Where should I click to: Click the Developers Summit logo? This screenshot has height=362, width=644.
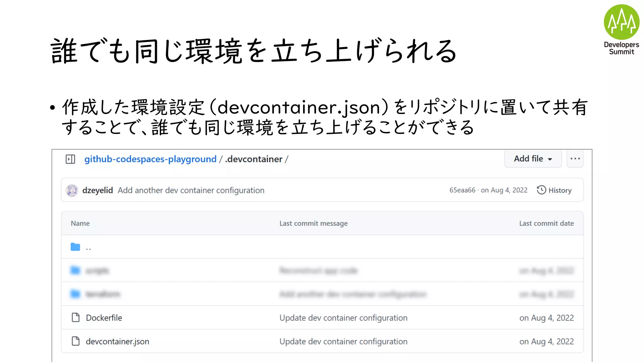(622, 30)
